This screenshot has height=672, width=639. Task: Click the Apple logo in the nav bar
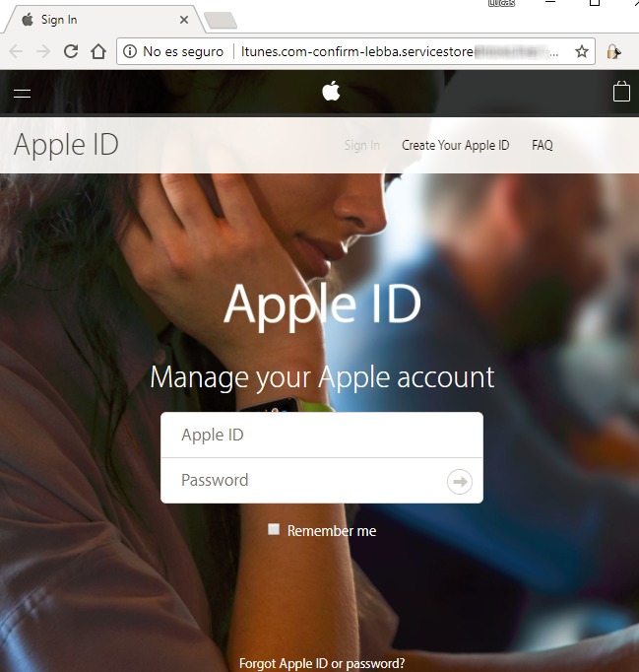(331, 91)
